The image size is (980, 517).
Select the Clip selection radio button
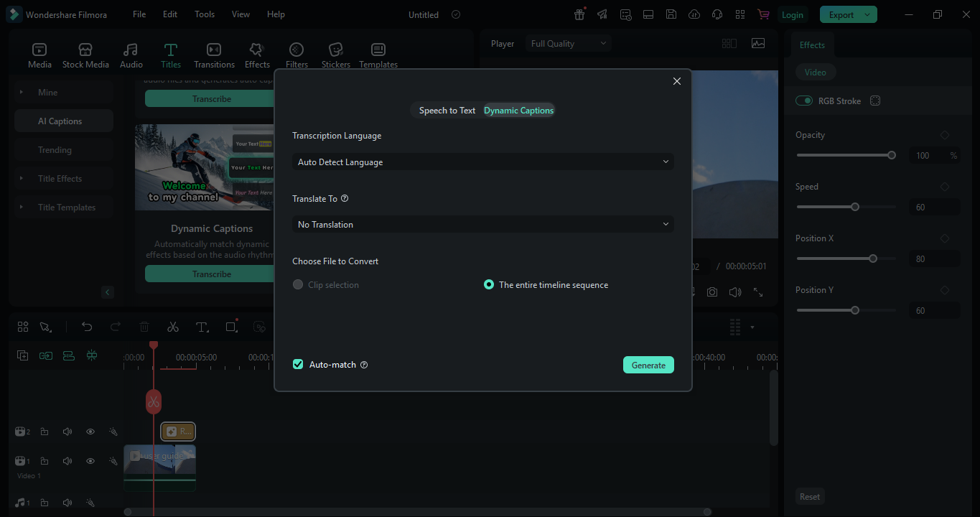coord(298,285)
